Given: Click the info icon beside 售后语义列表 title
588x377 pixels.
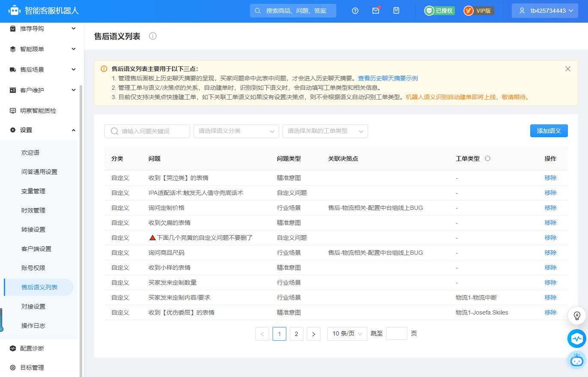Looking at the screenshot, I should click(x=153, y=36).
